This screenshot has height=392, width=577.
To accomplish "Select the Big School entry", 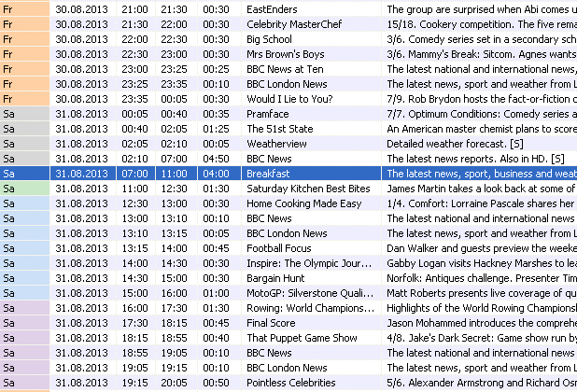I will point(269,39).
